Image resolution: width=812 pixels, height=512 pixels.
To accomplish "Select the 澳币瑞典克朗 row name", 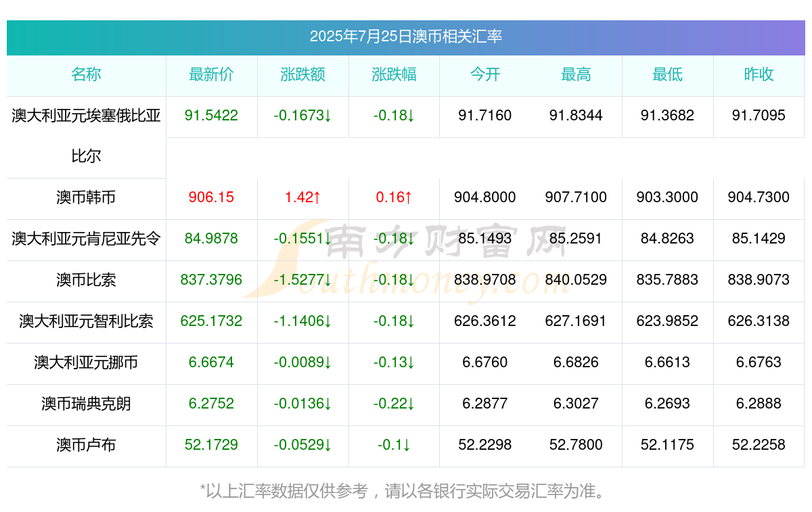I will tap(86, 404).
